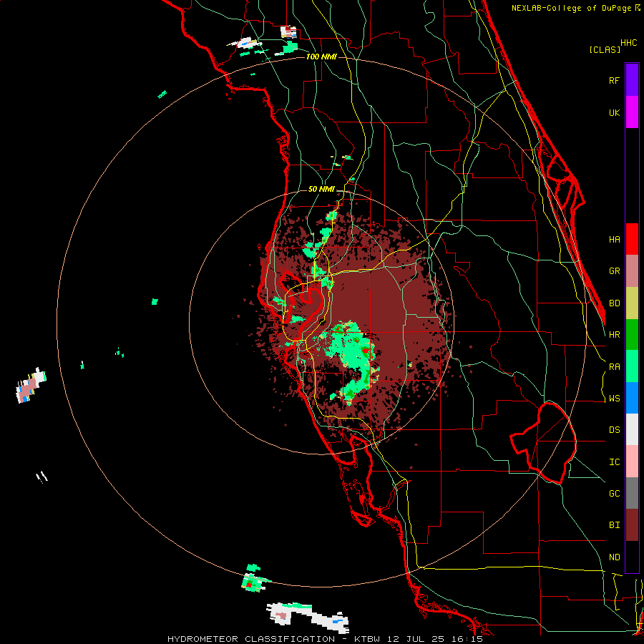Select the HA red legend color

click(632, 239)
